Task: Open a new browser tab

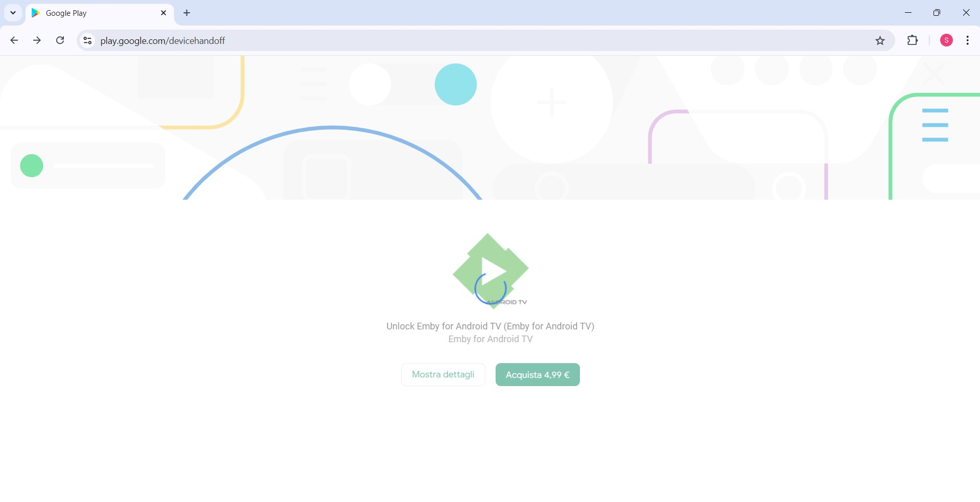Action: point(187,13)
